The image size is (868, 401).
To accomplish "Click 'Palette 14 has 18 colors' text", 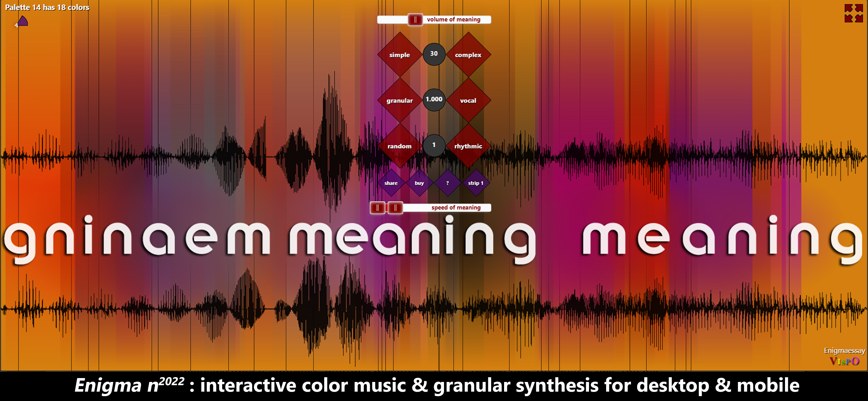I will (47, 7).
